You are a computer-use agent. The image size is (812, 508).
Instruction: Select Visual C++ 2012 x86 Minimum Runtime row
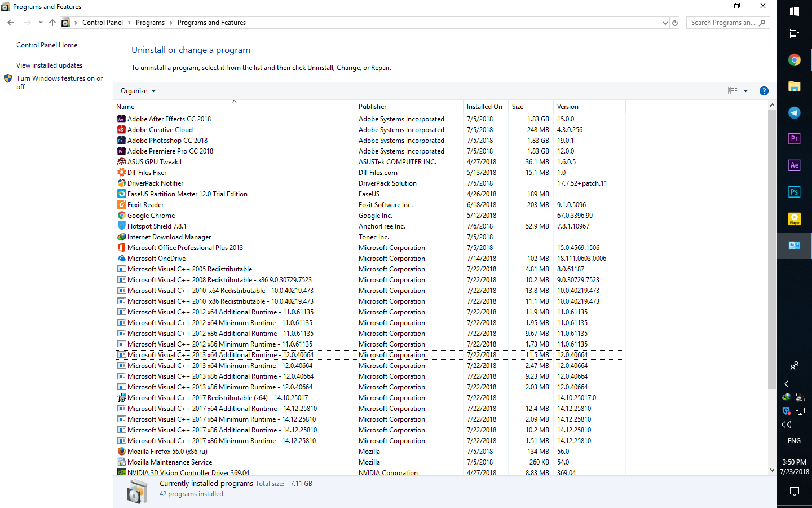tap(370, 344)
